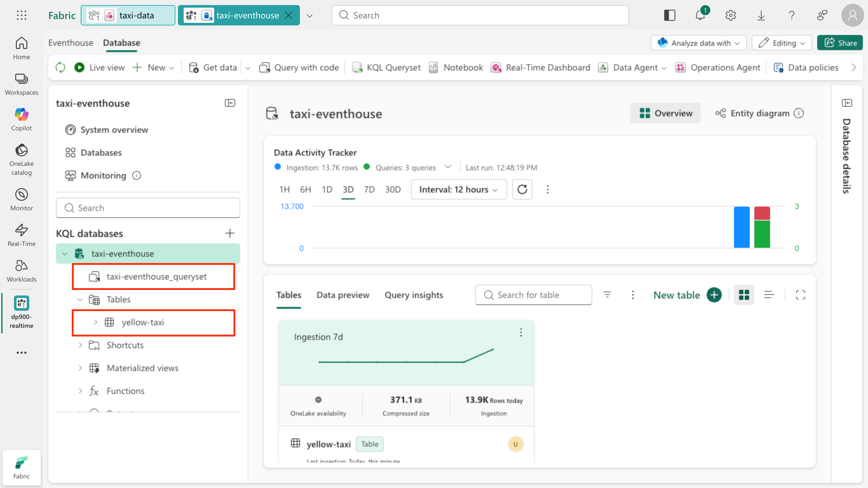
Task: Add a new KQL database with the plus icon
Action: (230, 233)
